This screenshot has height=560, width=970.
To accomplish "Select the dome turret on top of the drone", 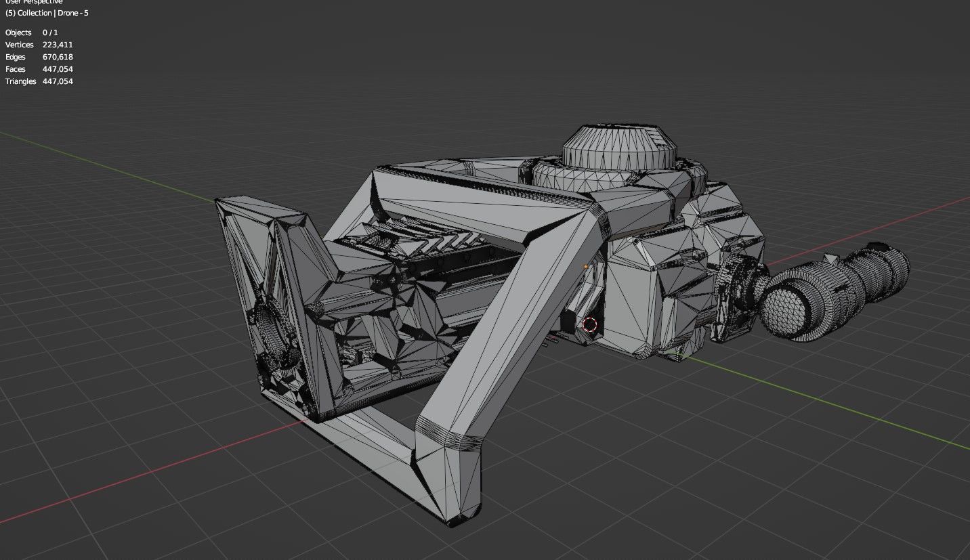I will 618,148.
